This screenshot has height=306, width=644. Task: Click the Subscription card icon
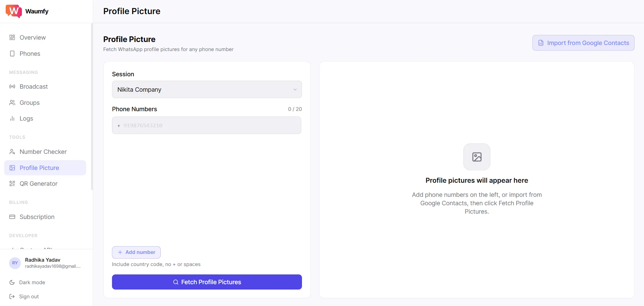[12, 217]
